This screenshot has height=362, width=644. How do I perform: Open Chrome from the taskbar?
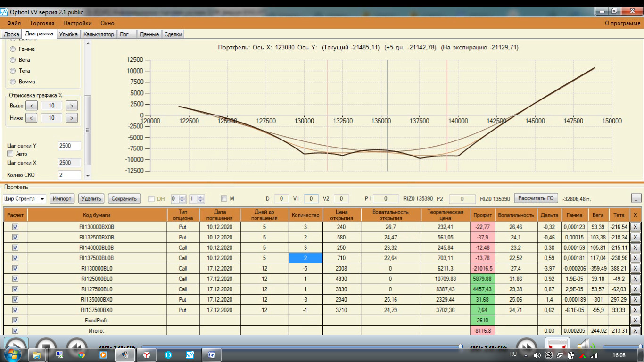[82, 354]
